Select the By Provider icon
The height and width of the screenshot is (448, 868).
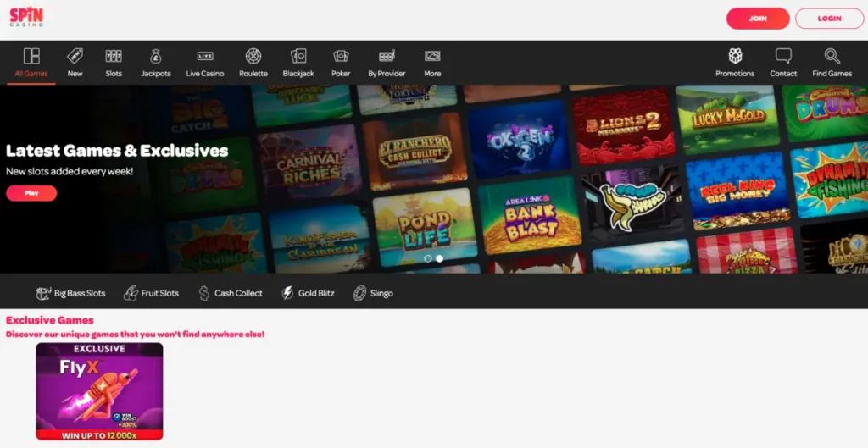pos(387,56)
